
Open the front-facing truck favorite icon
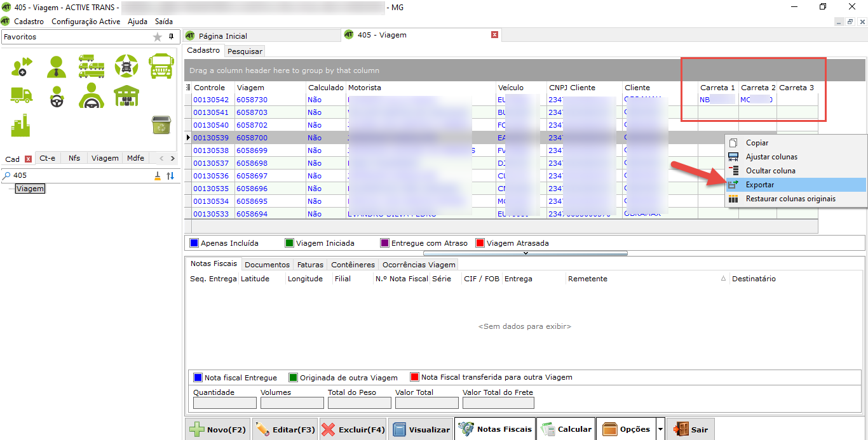click(x=161, y=66)
